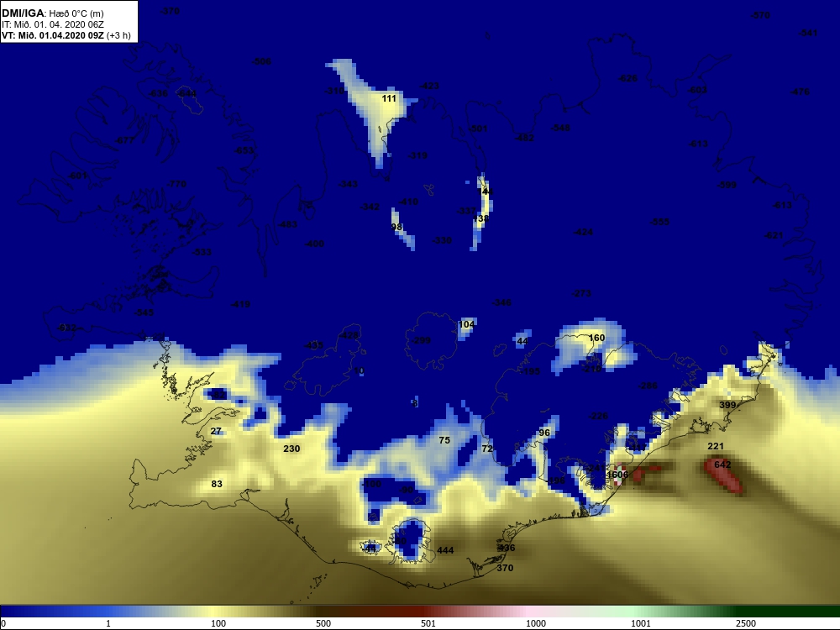This screenshot has width=840, height=630.
Task: Select the '-653' label
Action: coord(244,150)
